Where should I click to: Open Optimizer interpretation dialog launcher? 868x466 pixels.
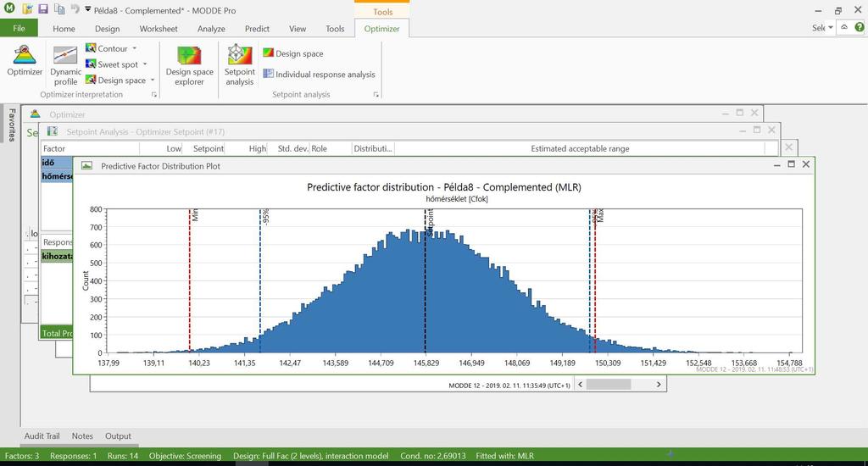point(154,95)
